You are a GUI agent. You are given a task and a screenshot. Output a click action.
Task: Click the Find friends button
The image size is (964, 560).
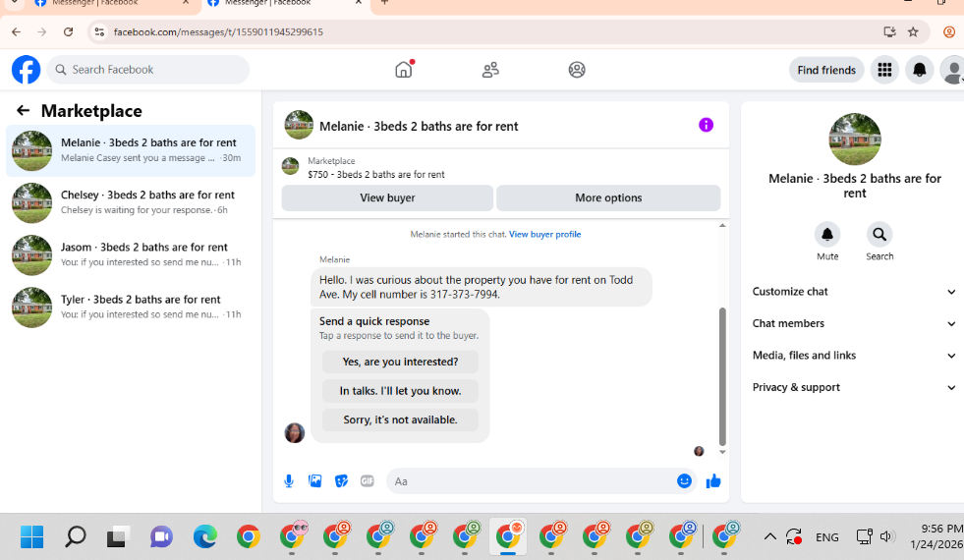[826, 70]
